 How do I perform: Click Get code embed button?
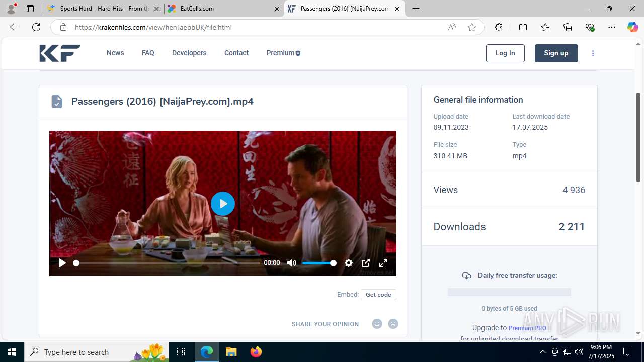(378, 295)
